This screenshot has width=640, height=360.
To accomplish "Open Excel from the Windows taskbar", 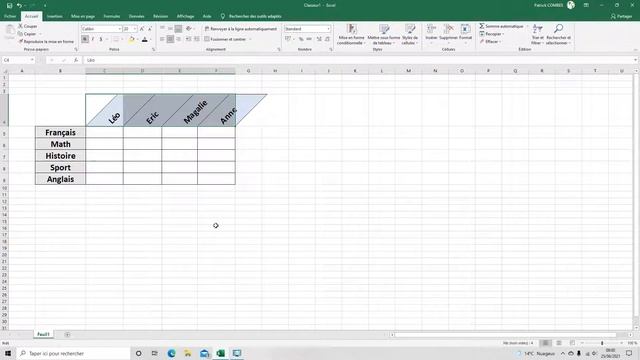I will [221, 353].
